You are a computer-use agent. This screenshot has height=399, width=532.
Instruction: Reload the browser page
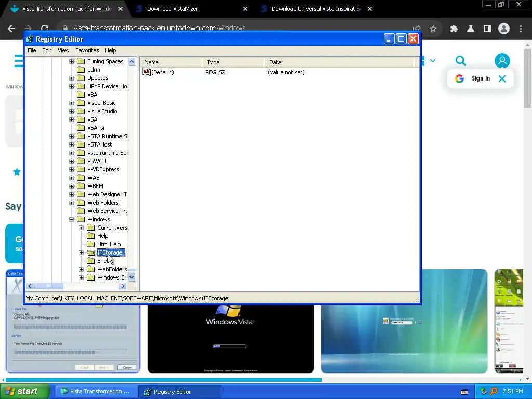pos(45,29)
